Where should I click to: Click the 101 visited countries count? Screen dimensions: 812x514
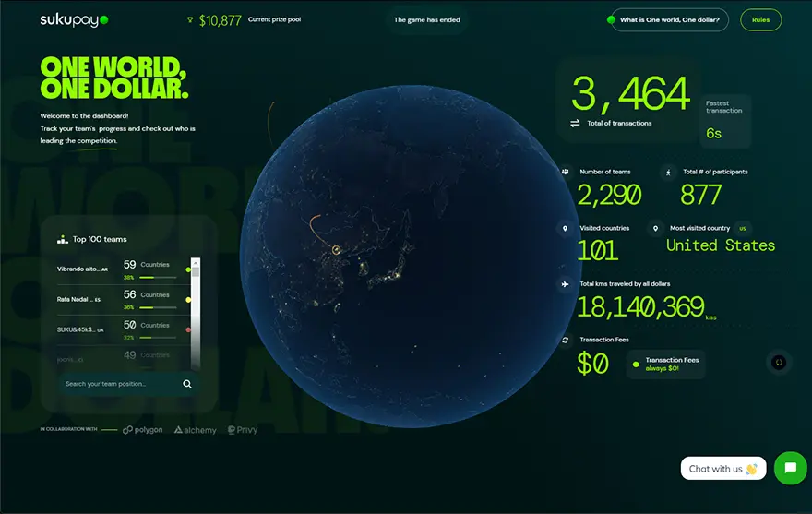point(598,251)
